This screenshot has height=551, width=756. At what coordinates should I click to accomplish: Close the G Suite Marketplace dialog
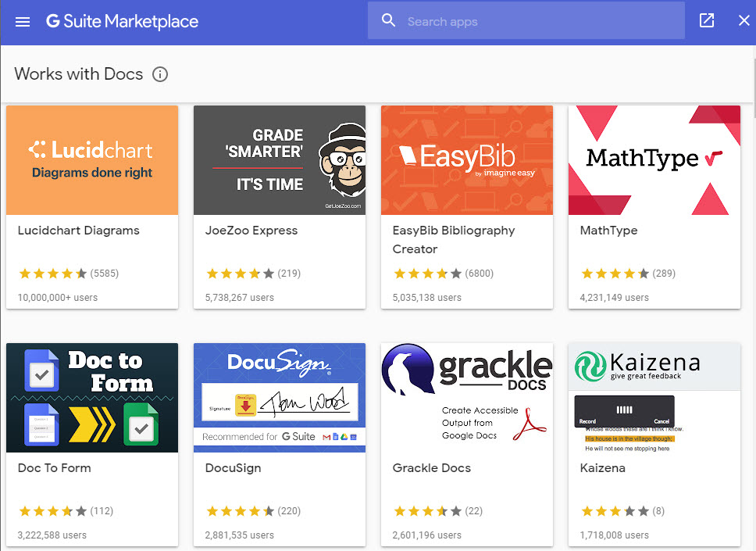(744, 20)
